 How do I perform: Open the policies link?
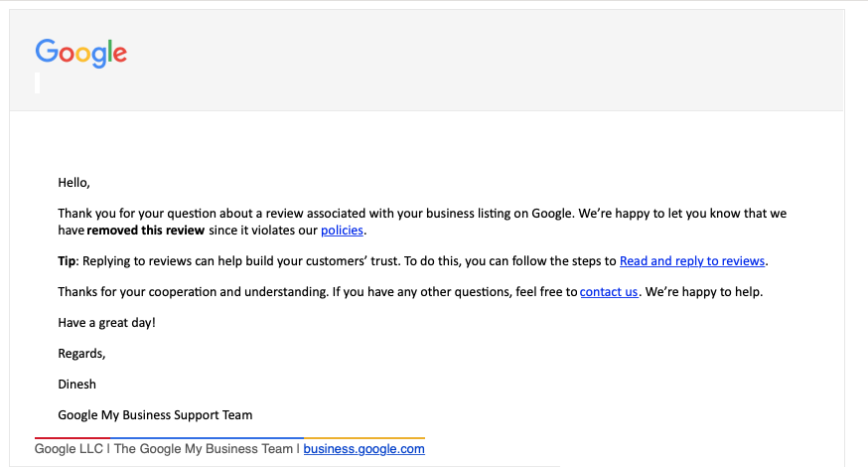(342, 231)
